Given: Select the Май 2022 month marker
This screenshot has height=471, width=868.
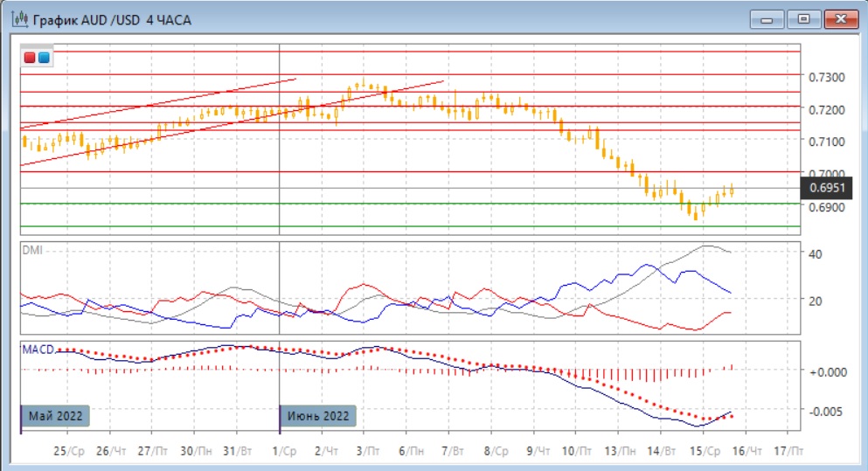Looking at the screenshot, I should tap(54, 416).
